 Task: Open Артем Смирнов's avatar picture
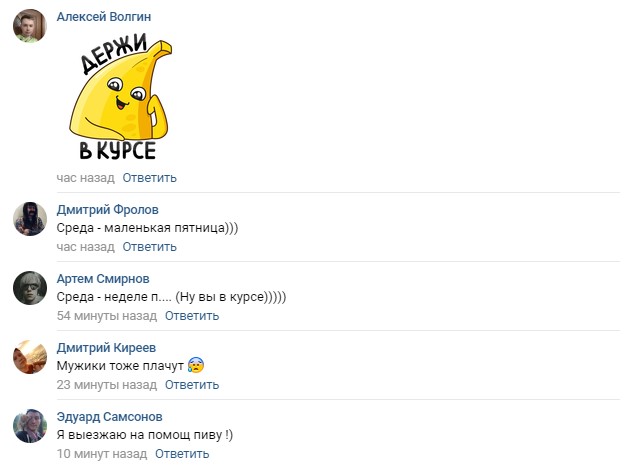pyautogui.click(x=30, y=288)
